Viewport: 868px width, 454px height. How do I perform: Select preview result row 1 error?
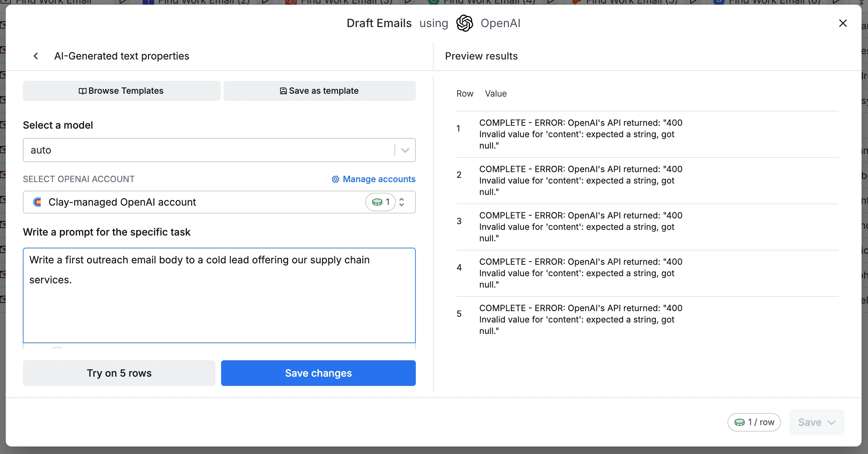click(x=580, y=134)
